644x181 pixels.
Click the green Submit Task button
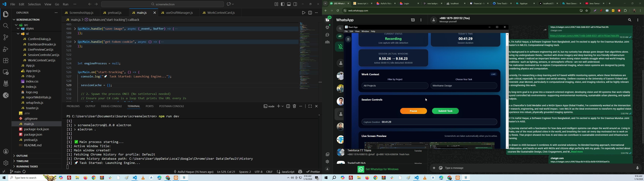click(445, 111)
